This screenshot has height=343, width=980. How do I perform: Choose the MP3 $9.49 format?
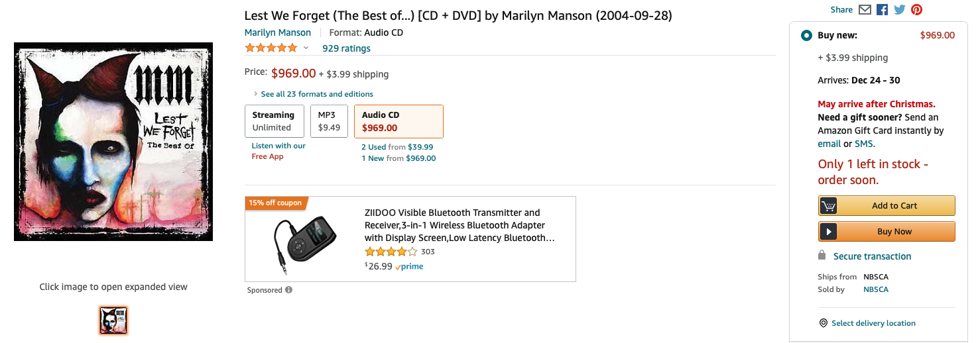click(329, 121)
